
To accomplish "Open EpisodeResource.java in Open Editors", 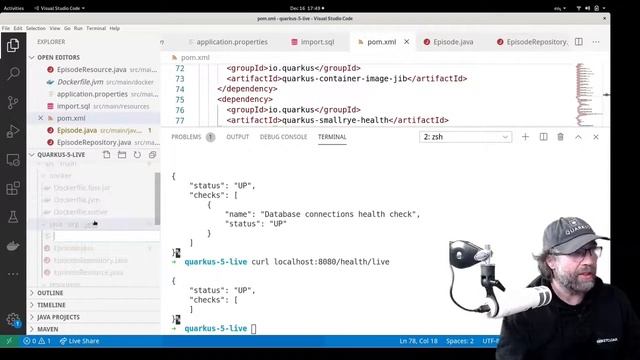I will 95,70.
